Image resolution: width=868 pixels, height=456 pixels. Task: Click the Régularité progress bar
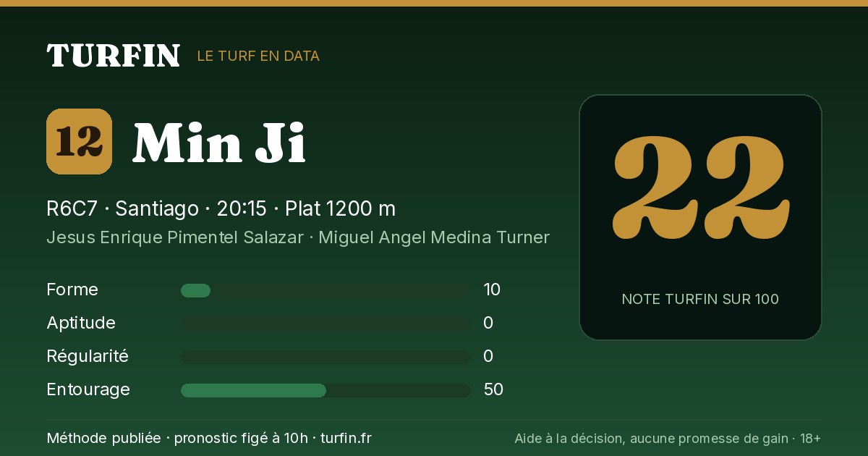coord(325,357)
